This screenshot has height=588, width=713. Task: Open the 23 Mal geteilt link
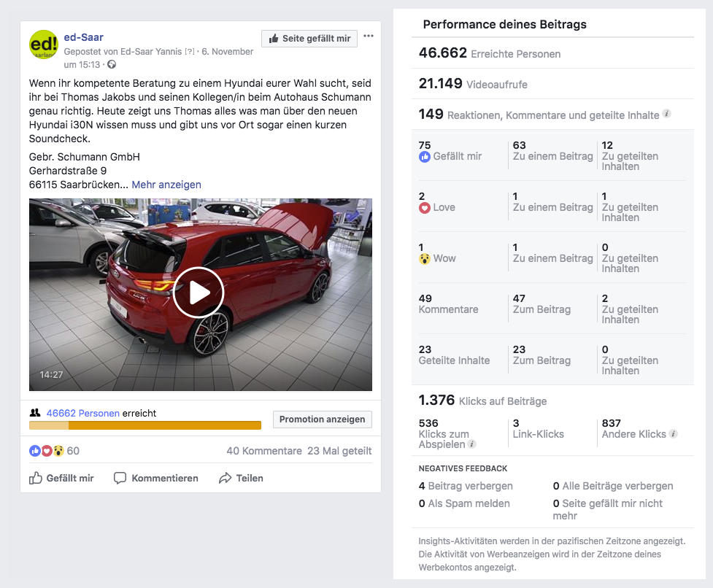click(339, 451)
